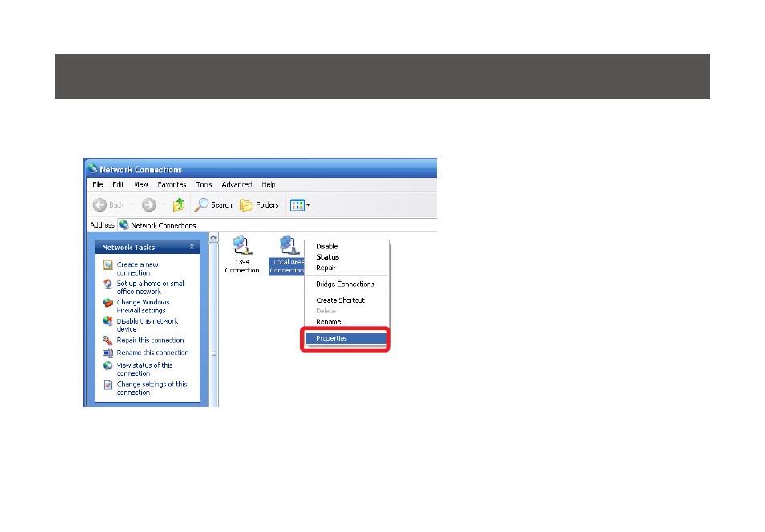The height and width of the screenshot is (532, 765).
Task: Open the Views icon dropdown
Action: coord(300,205)
